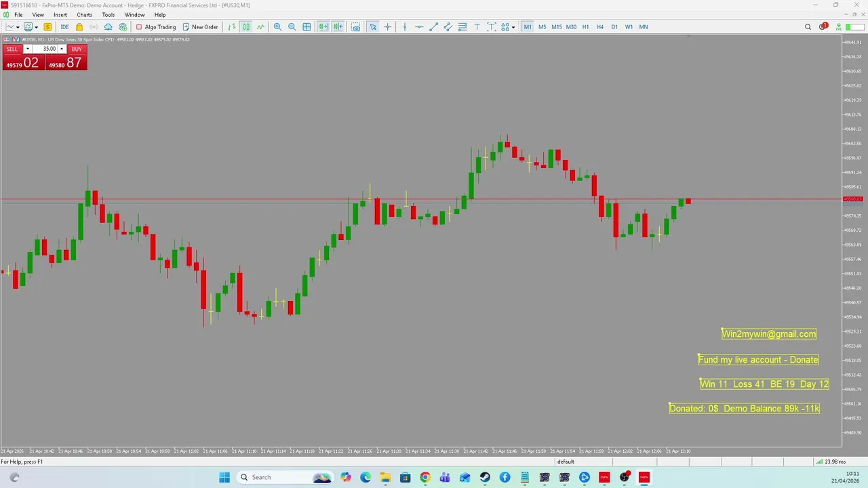Zoom out on the chart
This screenshot has width=868, height=488.
[292, 27]
